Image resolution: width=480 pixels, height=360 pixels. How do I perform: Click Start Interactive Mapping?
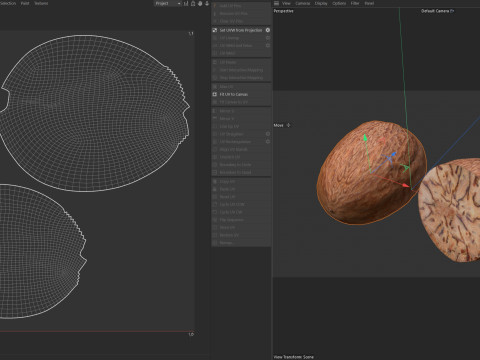pos(241,70)
